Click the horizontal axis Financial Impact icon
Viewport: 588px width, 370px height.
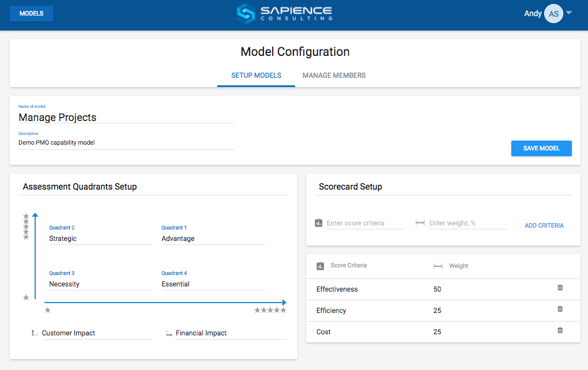168,333
